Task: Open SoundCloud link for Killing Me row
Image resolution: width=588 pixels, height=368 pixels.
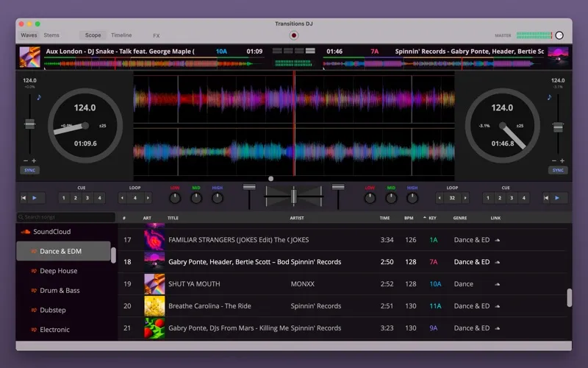Action: pos(498,328)
